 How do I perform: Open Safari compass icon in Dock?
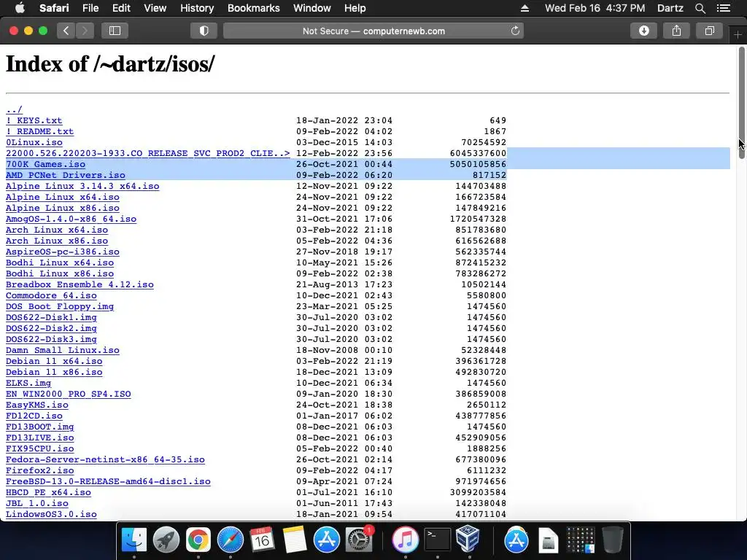point(230,540)
